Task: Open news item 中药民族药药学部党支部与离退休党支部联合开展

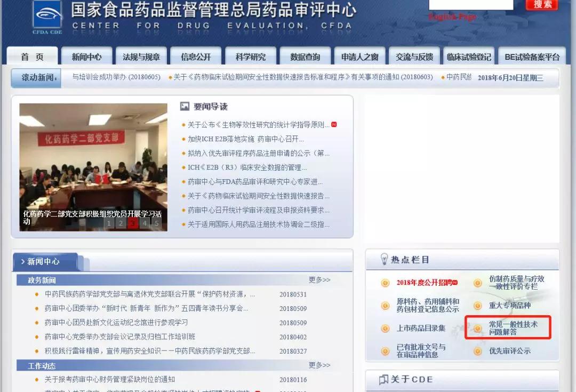Action: (150, 294)
